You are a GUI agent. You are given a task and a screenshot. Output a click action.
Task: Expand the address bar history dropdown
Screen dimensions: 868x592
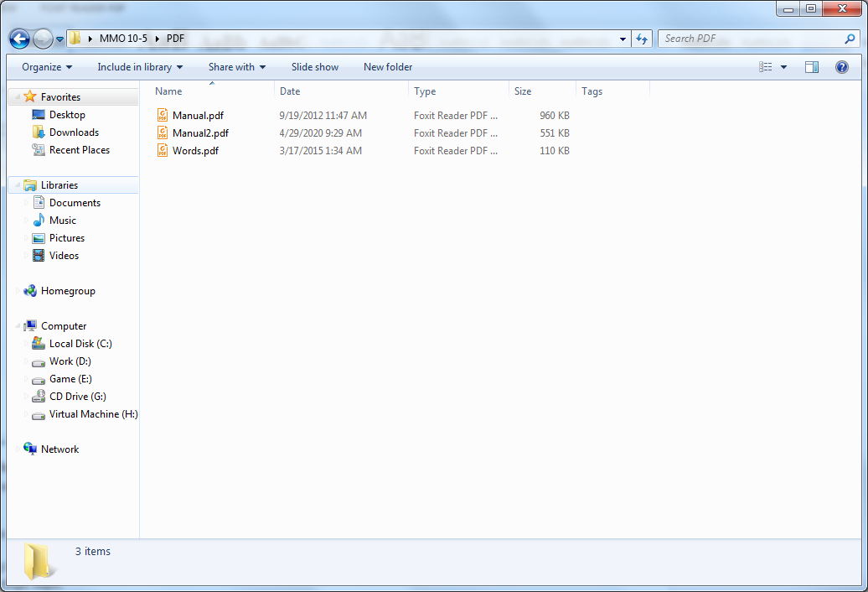pyautogui.click(x=623, y=39)
